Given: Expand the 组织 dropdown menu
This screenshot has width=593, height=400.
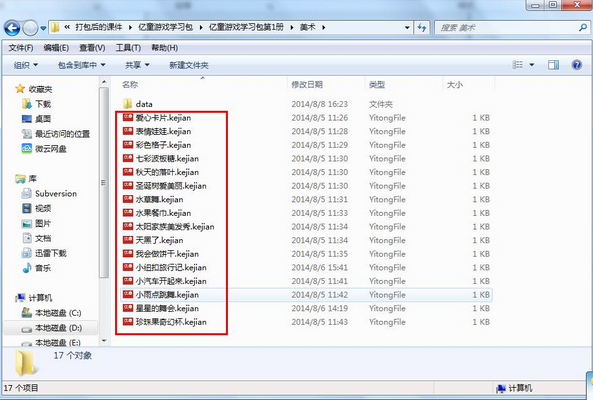Looking at the screenshot, I should point(26,65).
